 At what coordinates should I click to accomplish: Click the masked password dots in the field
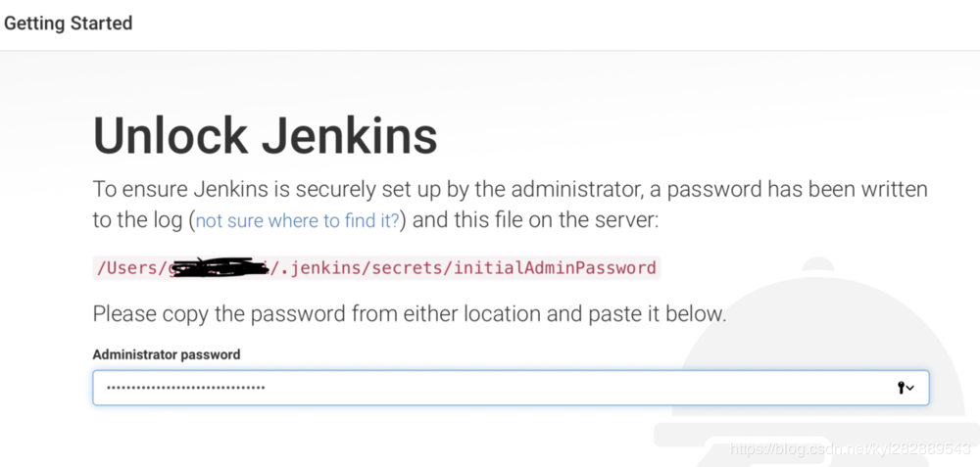coord(185,388)
